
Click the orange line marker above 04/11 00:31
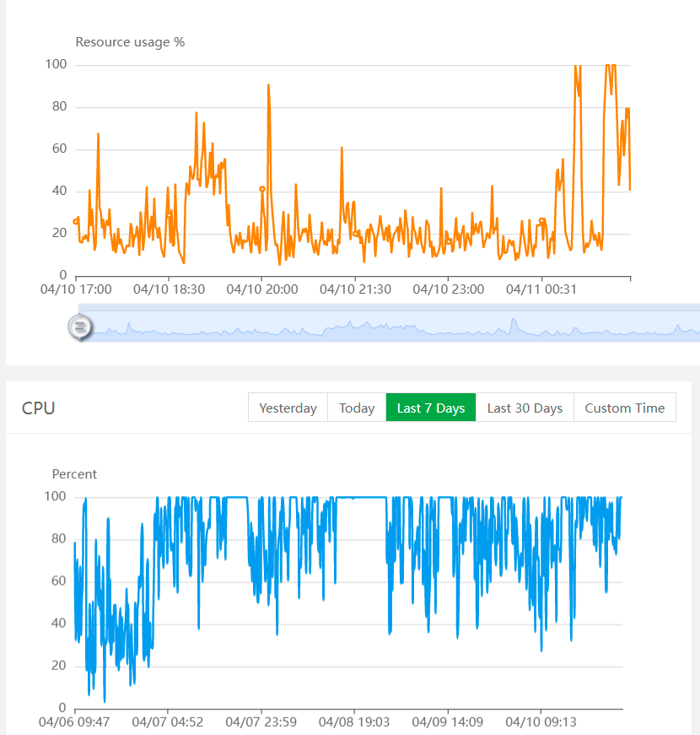point(541,221)
